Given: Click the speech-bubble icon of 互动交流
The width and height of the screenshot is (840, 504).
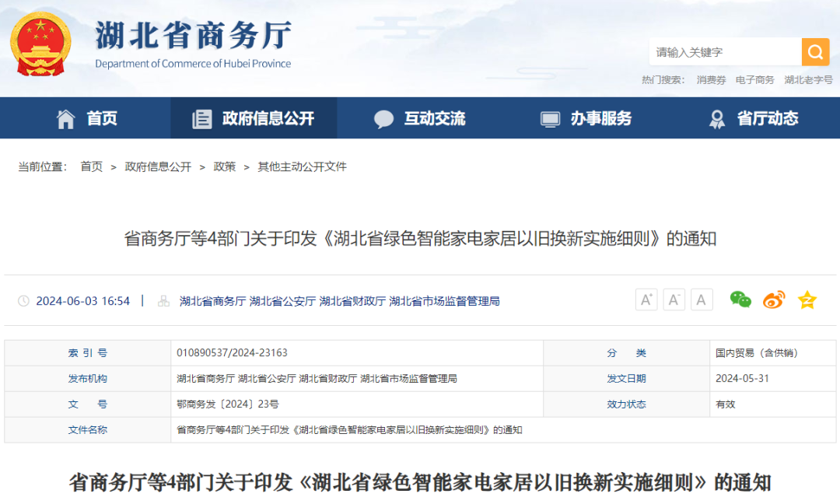Looking at the screenshot, I should [x=383, y=118].
